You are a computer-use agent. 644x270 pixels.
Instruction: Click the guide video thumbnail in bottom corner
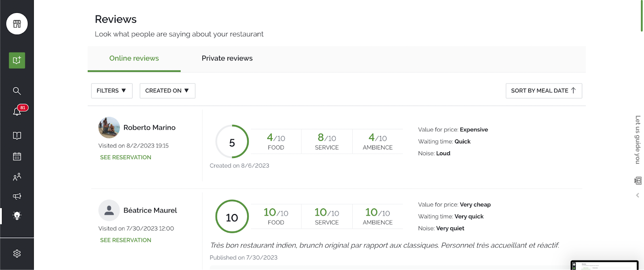(604, 266)
